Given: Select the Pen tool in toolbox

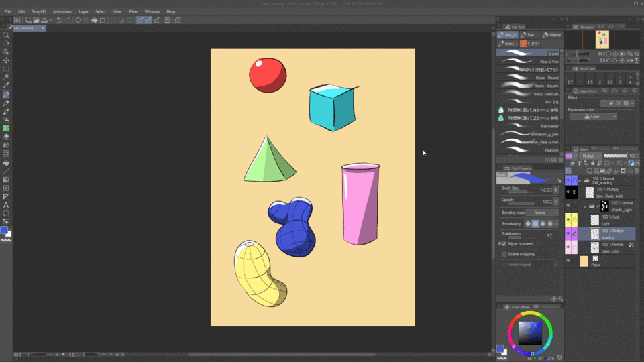Looking at the screenshot, I should coord(6,95).
